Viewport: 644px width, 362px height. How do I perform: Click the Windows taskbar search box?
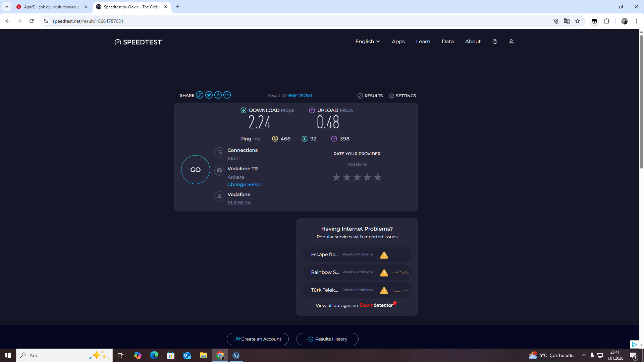[64, 355]
